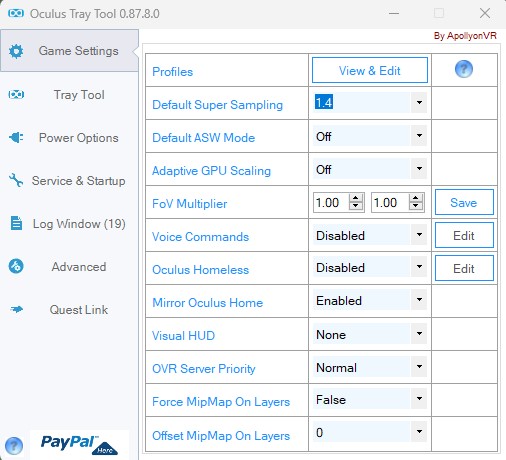Open the Quest Link tab
Image resolution: width=506 pixels, height=460 pixels.
[69, 310]
